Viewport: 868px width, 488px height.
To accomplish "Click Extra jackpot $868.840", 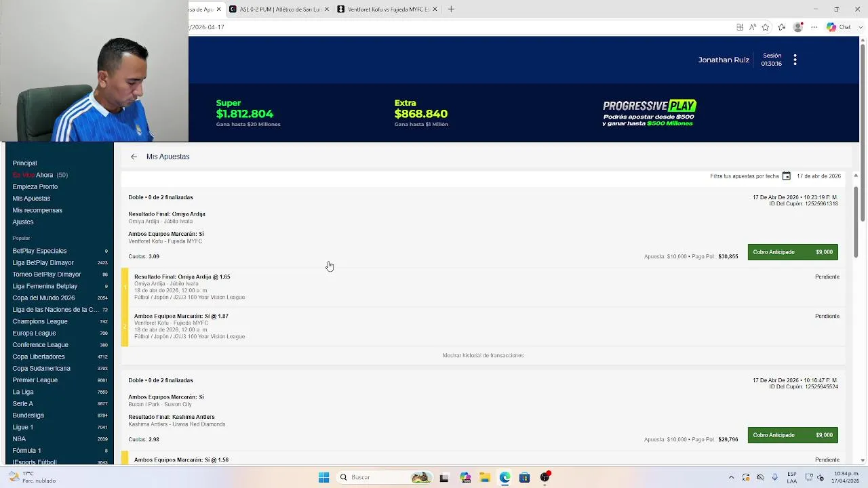I will tap(421, 113).
